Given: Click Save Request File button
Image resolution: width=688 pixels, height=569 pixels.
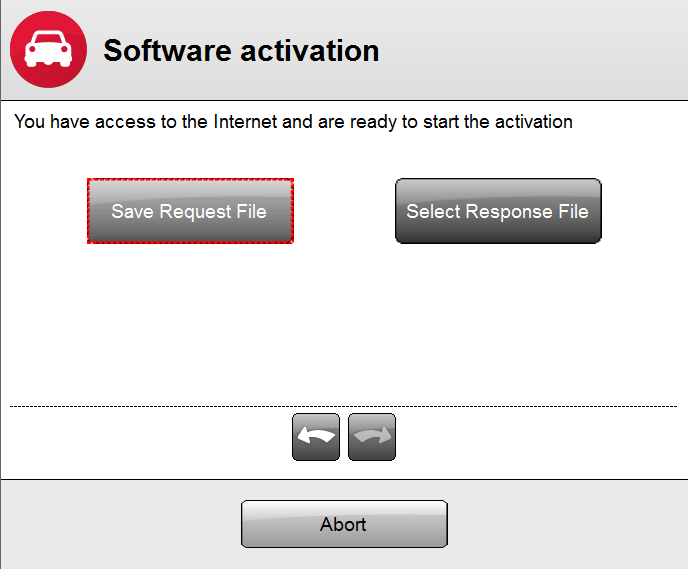Looking at the screenshot, I should (190, 211).
